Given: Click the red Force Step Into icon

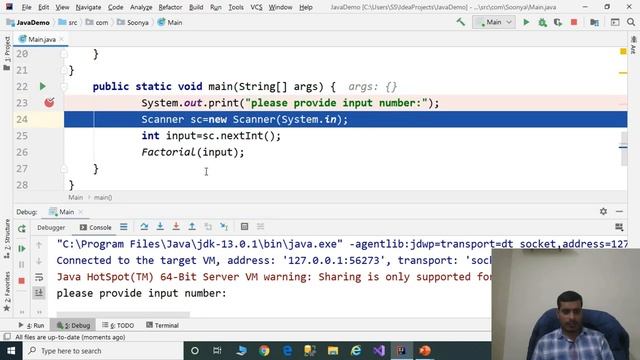Looking at the screenshot, I should [x=176, y=227].
